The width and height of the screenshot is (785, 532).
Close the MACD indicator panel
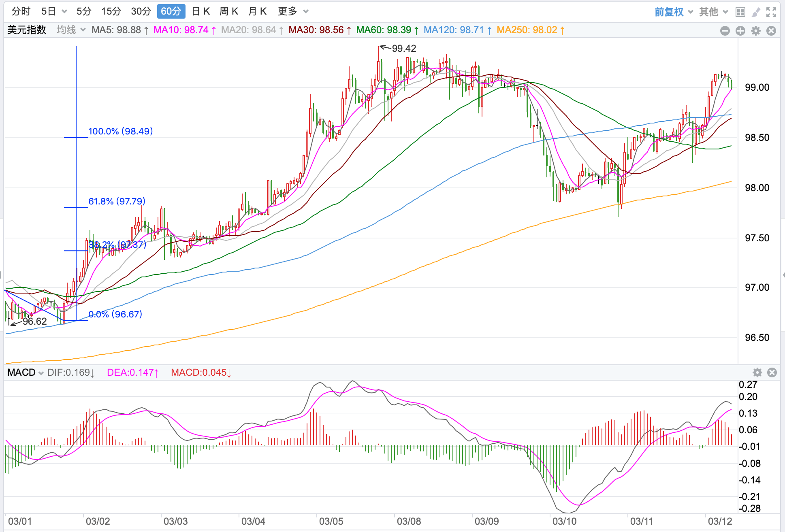[772, 372]
